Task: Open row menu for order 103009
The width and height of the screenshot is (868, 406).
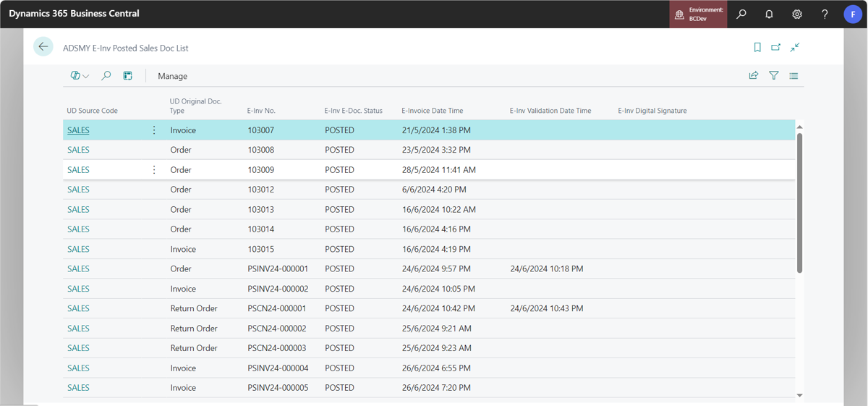Action: pos(154,170)
